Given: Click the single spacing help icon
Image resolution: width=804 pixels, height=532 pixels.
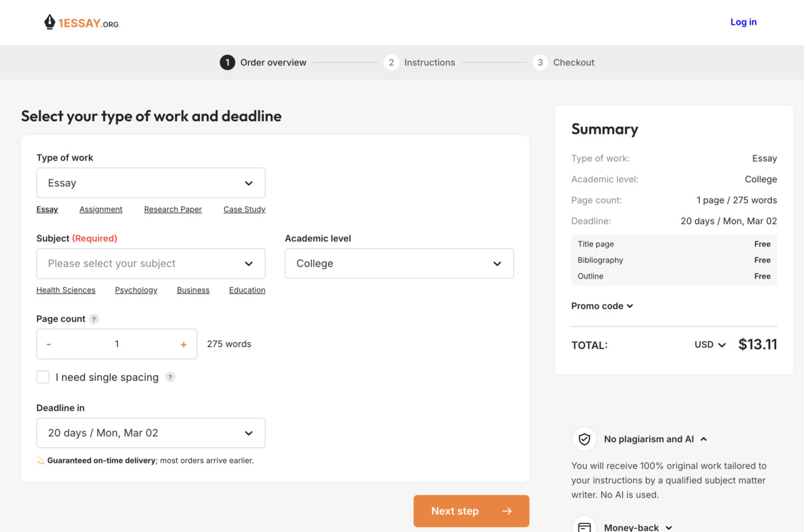Looking at the screenshot, I should click(x=170, y=377).
